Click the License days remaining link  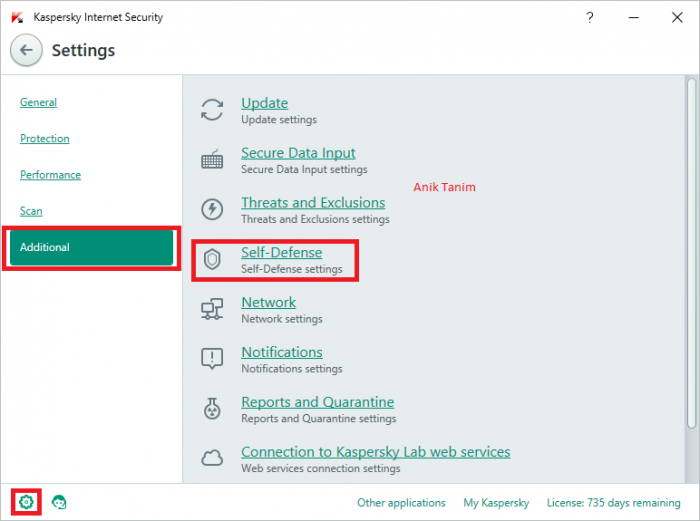pyautogui.click(x=613, y=503)
